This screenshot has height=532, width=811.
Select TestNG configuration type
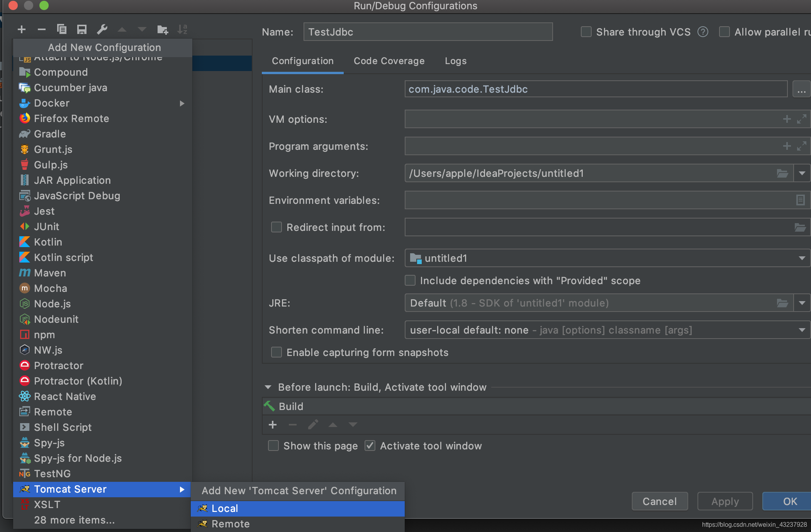point(102,474)
